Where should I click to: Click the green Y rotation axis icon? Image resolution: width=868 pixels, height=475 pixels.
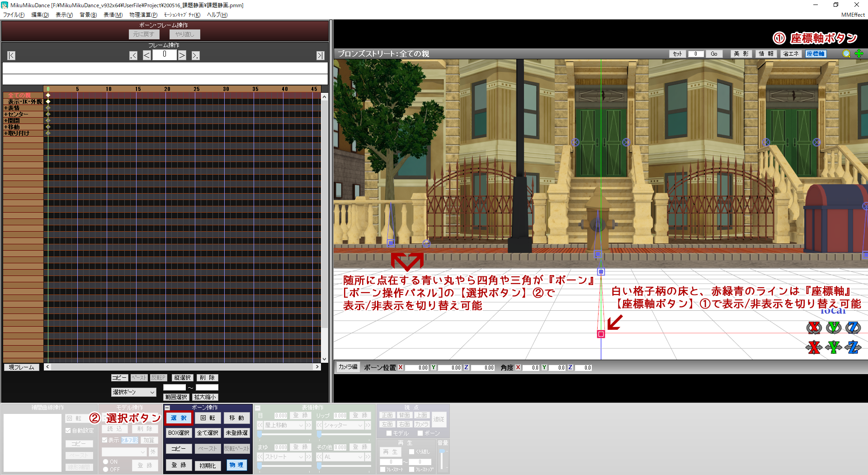coord(834,328)
